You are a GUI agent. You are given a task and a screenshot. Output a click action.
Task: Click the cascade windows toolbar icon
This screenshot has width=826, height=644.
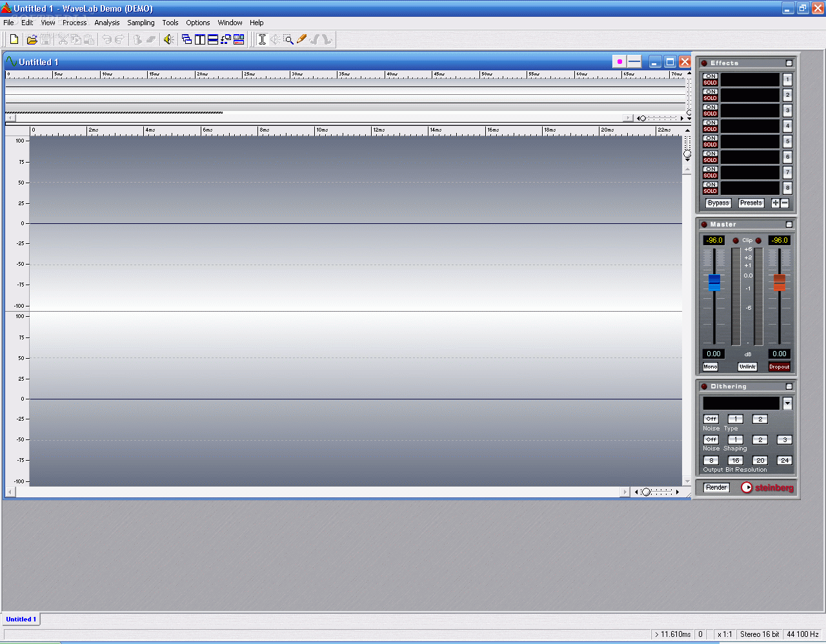tap(186, 39)
